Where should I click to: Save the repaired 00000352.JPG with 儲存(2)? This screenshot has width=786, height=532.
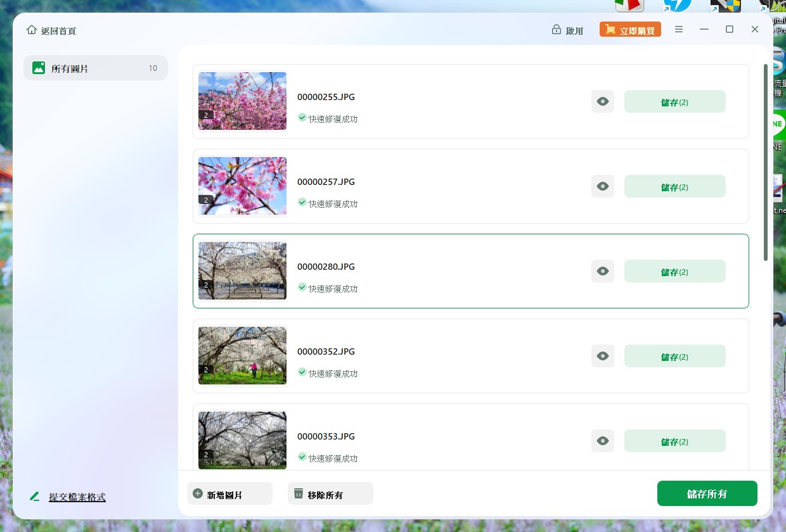675,356
